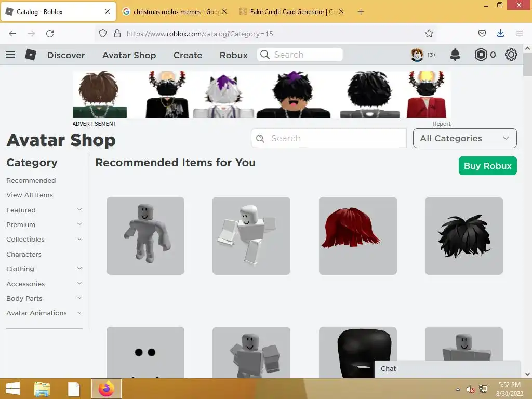This screenshot has width=532, height=399.
Task: Report the advertisement
Action: pyautogui.click(x=442, y=124)
